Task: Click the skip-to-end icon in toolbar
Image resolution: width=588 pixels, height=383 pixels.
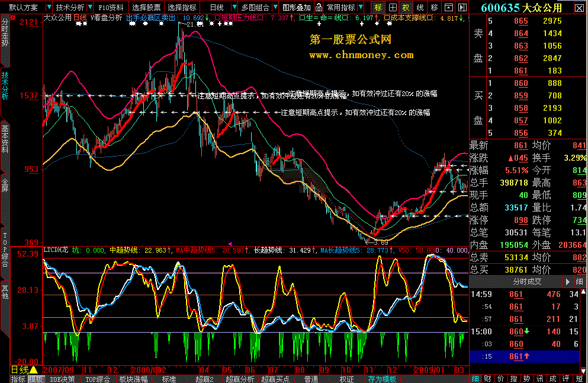Action: 462,7
